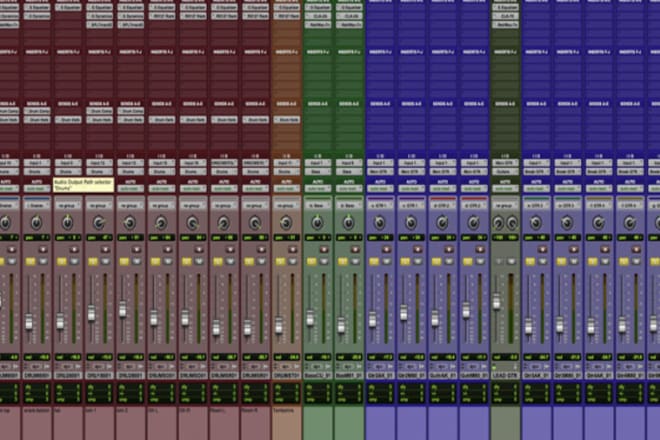
Task: Click the pan knob on the OH R track
Action: (192, 222)
